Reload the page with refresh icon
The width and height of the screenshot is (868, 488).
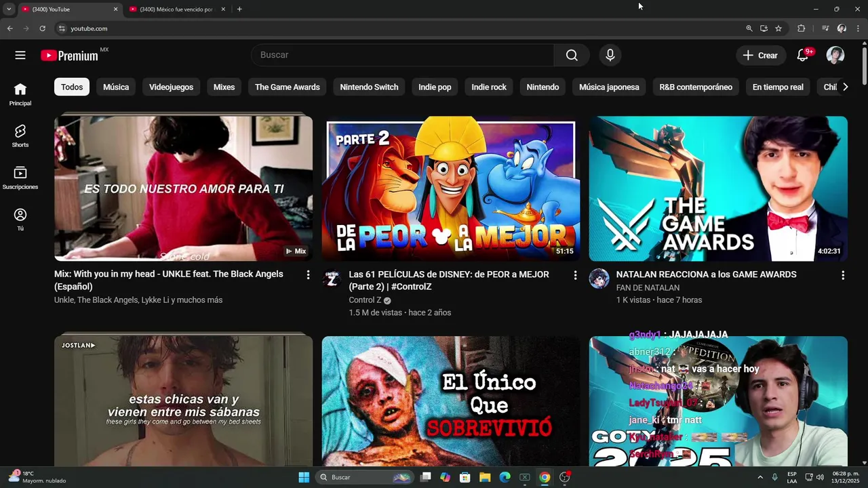[x=42, y=28]
